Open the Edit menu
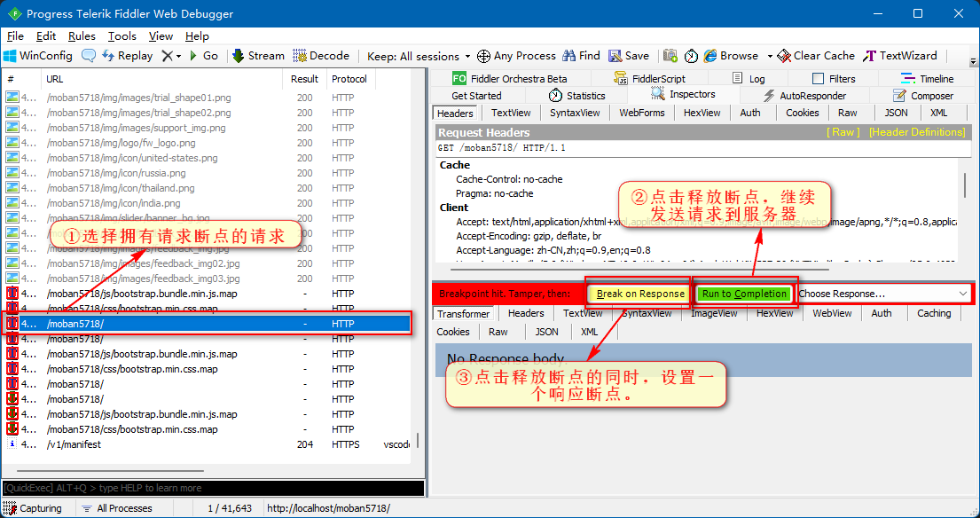 [x=46, y=36]
